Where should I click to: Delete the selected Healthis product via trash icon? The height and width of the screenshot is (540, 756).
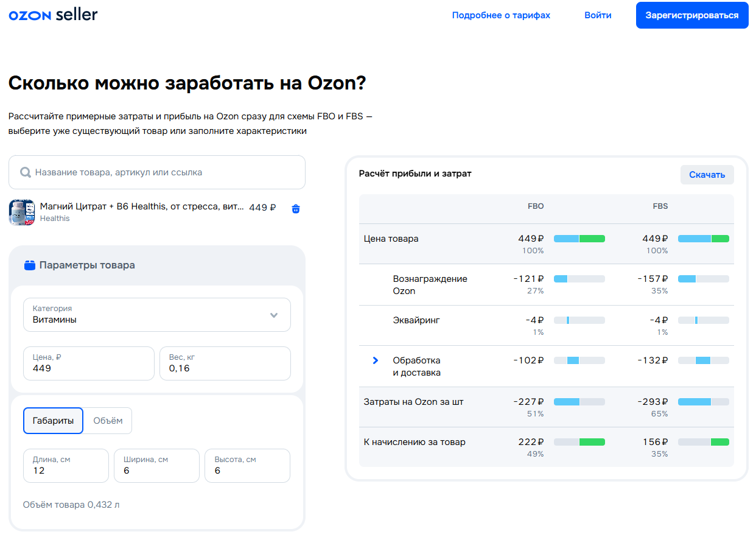(x=296, y=209)
